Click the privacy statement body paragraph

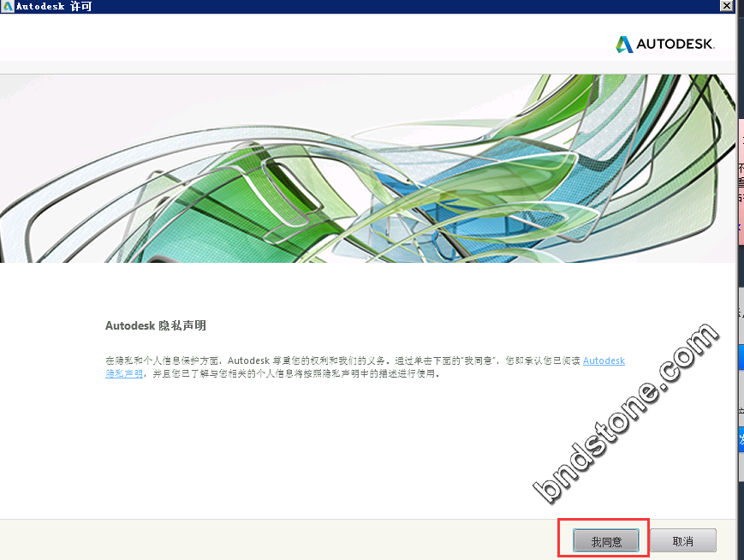coord(342,367)
